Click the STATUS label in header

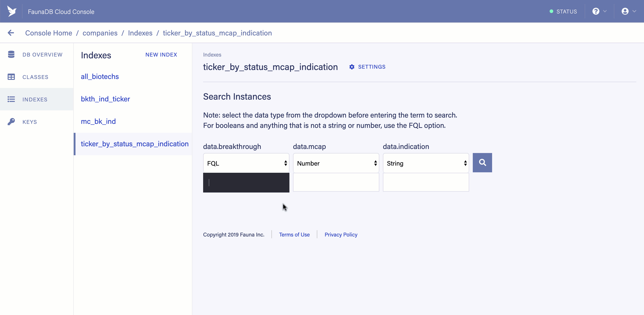pyautogui.click(x=566, y=12)
